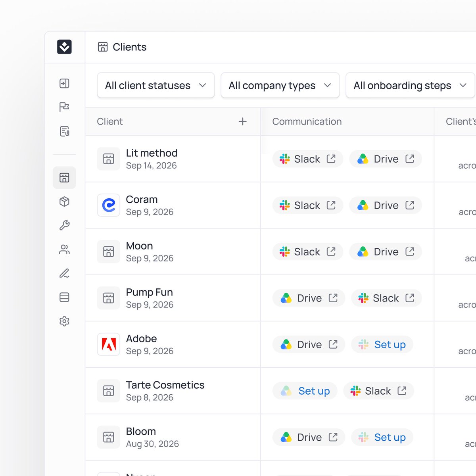Open the All client statuses dropdown
This screenshot has width=476, height=476.
[x=156, y=85]
